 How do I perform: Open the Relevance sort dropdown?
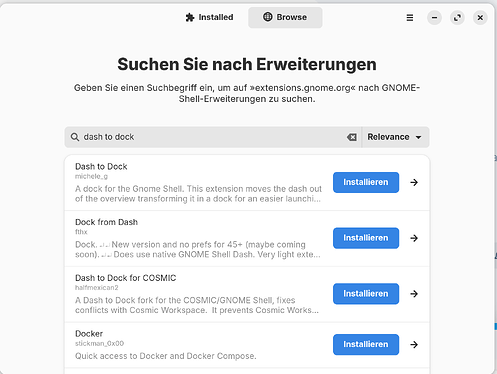pos(395,137)
